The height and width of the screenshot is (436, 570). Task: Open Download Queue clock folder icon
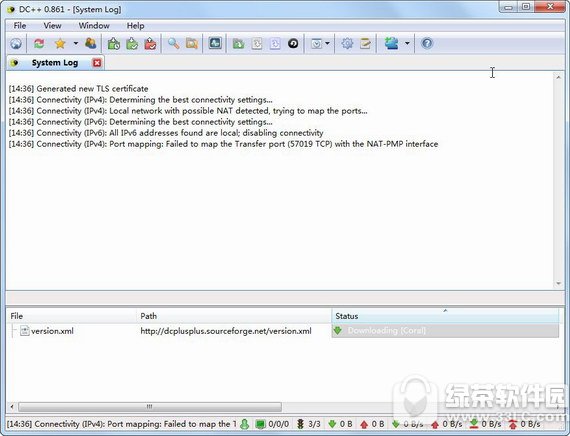[114, 44]
